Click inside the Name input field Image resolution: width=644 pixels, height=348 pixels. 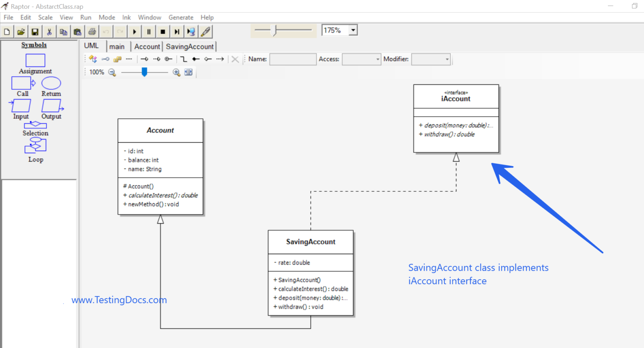tap(293, 59)
